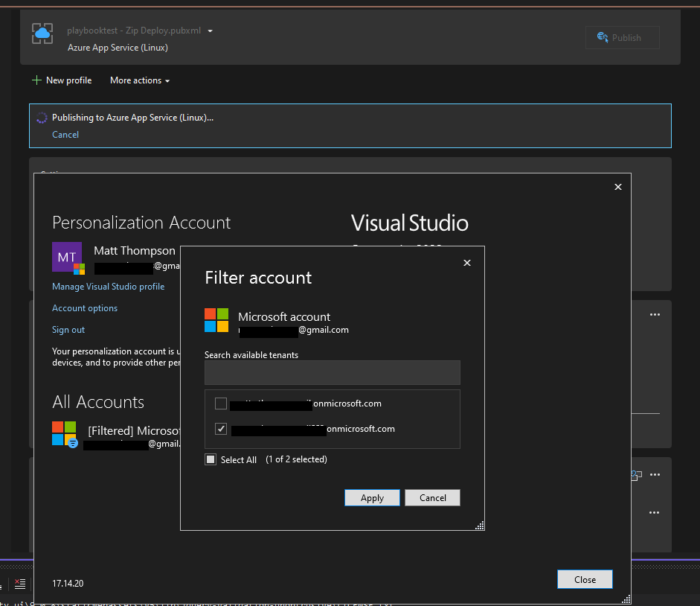Click the version number 17.14.20
The image size is (700, 606).
point(68,583)
